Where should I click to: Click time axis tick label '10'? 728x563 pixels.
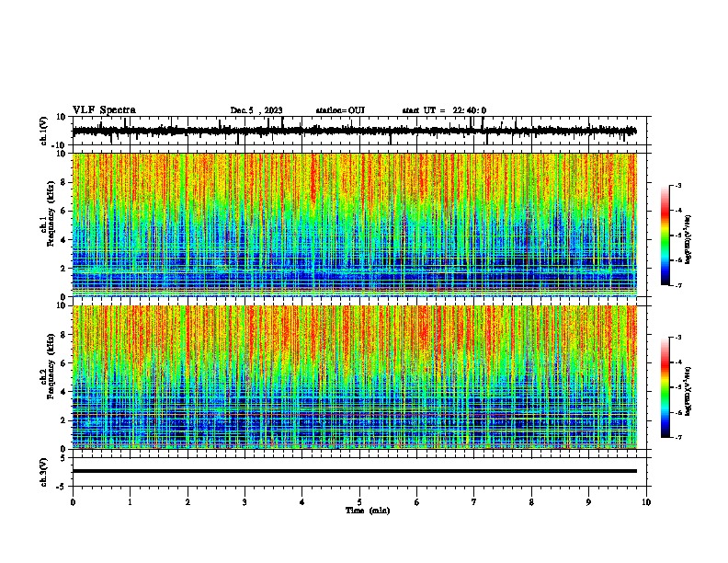pos(646,502)
